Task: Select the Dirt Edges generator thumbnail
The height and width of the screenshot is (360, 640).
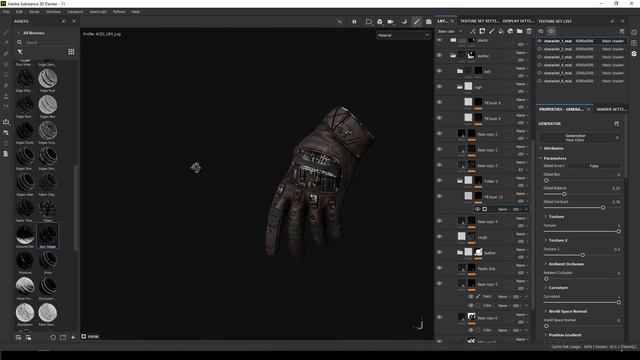Action: click(48, 235)
